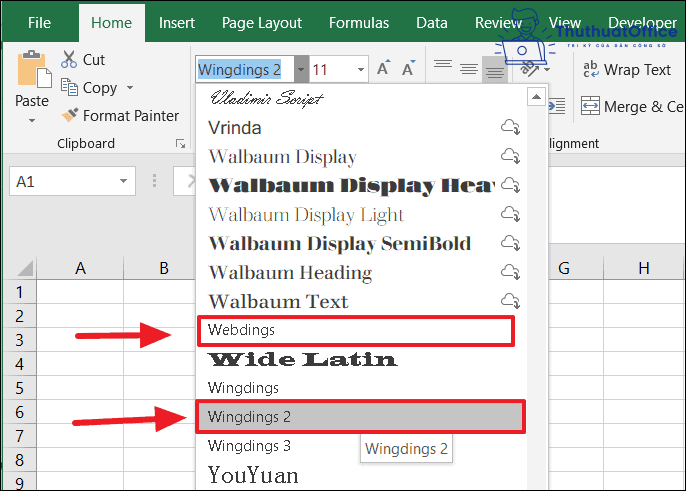Screen dimensions: 686x491
Task: Download Walbaum Display SemiBold cloud icon
Action: (x=510, y=242)
